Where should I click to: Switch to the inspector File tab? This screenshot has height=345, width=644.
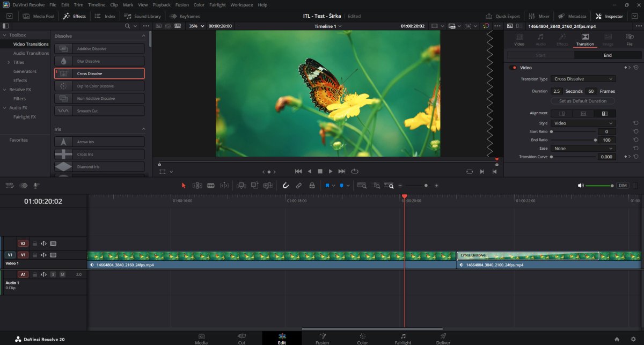click(x=629, y=39)
